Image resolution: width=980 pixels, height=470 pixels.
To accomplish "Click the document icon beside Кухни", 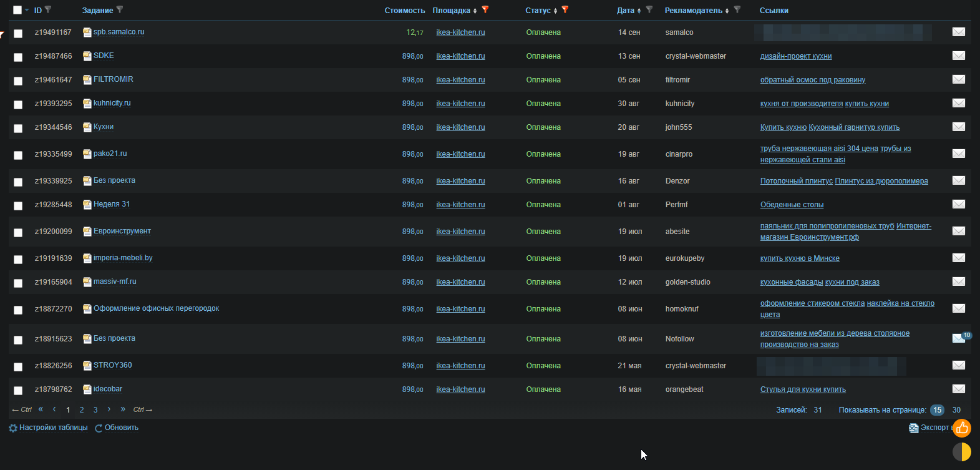I will [x=87, y=127].
